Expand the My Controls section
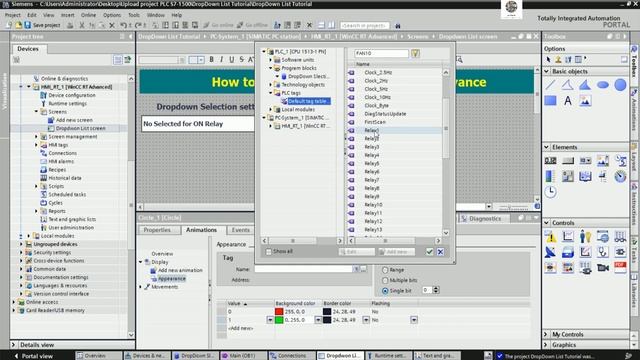The height and width of the screenshot is (360, 640). point(546,334)
